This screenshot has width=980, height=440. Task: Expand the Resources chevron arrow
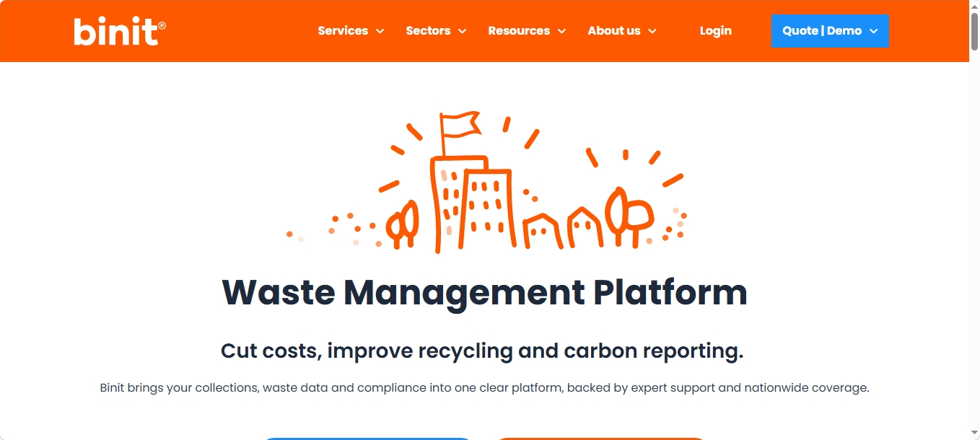[x=561, y=31]
